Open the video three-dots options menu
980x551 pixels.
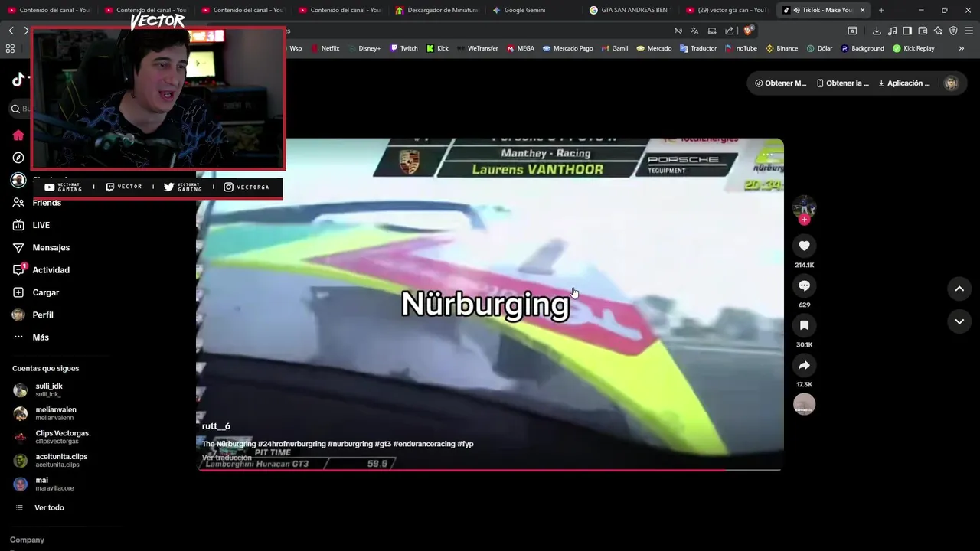(x=767, y=155)
